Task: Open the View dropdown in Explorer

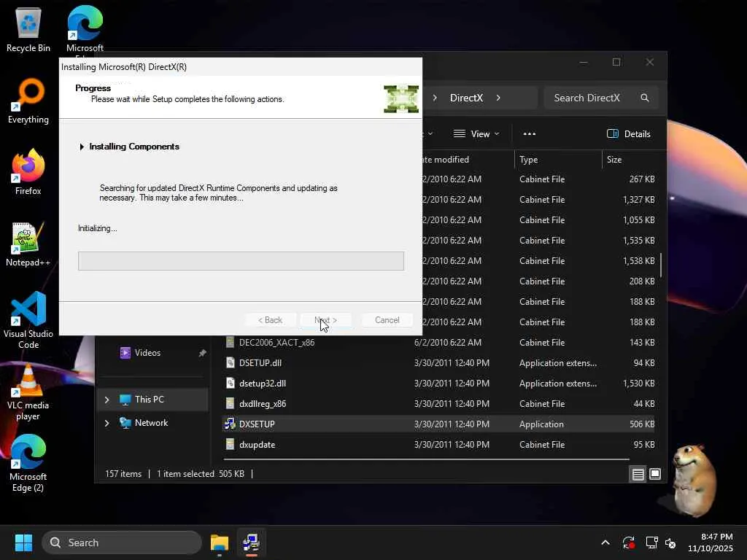Action: [476, 134]
